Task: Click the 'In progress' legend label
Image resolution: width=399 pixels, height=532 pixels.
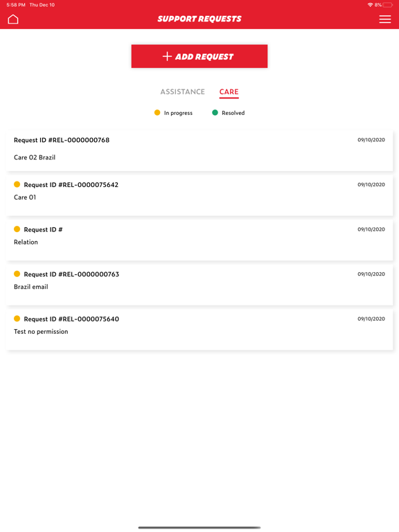Action: (x=178, y=113)
